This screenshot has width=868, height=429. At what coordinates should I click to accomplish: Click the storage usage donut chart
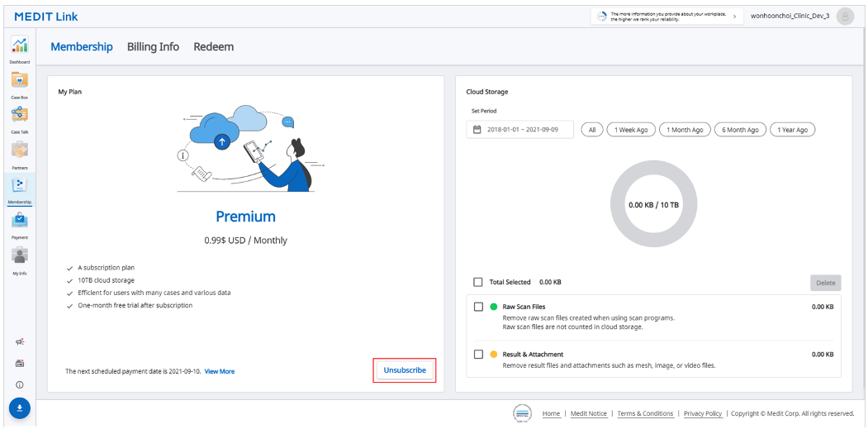point(653,204)
